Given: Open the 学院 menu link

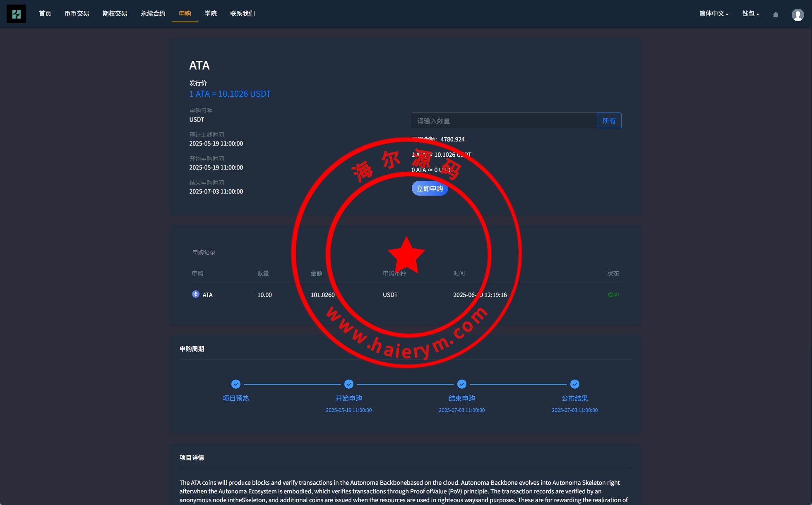Looking at the screenshot, I should (211, 14).
